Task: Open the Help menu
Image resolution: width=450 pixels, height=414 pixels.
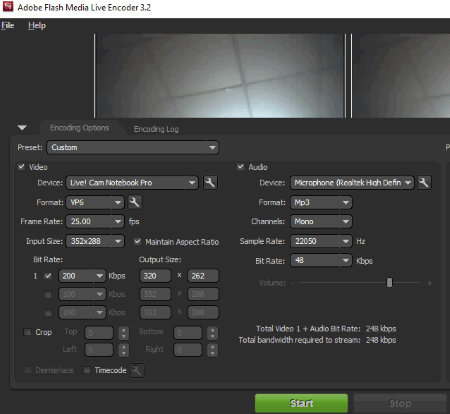Action: (37, 25)
